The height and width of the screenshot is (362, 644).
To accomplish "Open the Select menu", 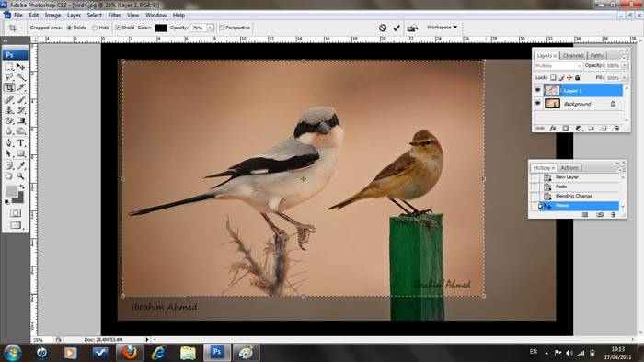I will tap(94, 15).
